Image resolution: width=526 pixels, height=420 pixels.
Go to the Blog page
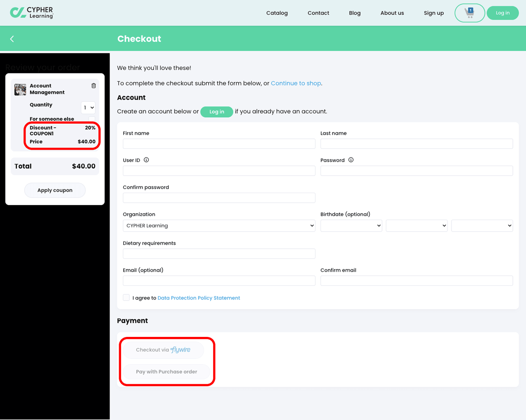pos(355,13)
